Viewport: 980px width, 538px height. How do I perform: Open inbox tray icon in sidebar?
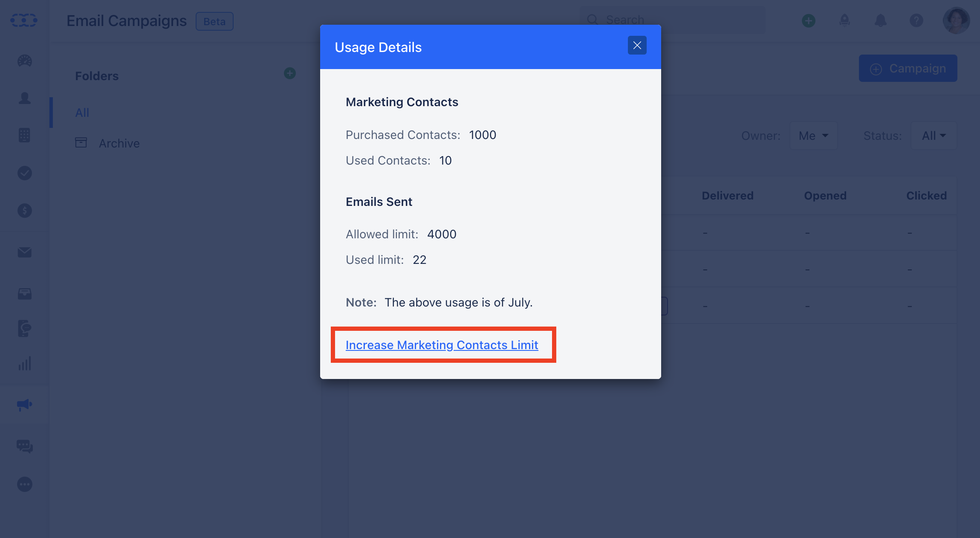25,294
